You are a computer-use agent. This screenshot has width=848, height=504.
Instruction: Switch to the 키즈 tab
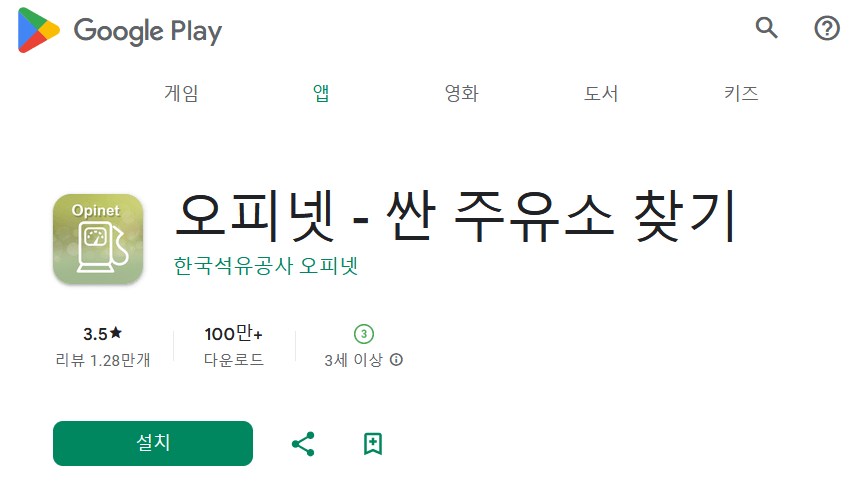coord(741,93)
